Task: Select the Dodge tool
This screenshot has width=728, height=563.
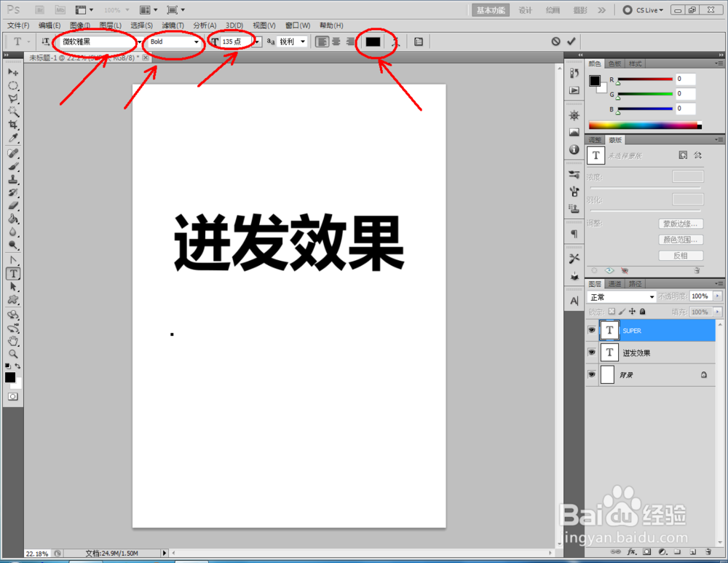Action: [x=13, y=245]
